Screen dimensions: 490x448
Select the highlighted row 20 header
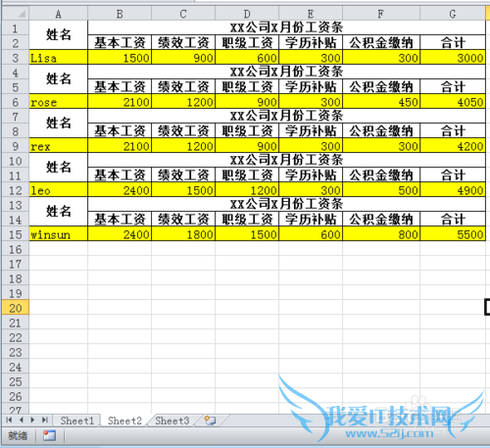coord(16,308)
